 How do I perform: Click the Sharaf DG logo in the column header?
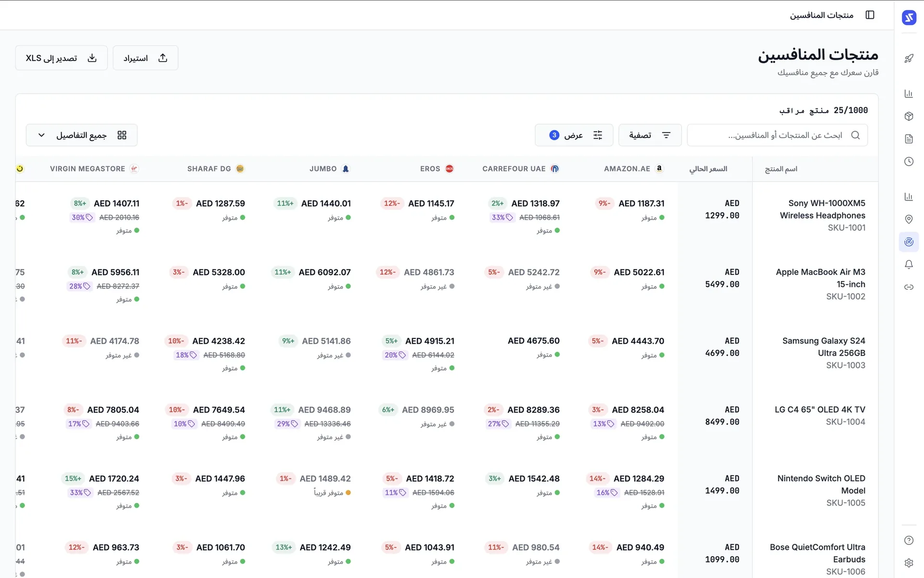[240, 169]
